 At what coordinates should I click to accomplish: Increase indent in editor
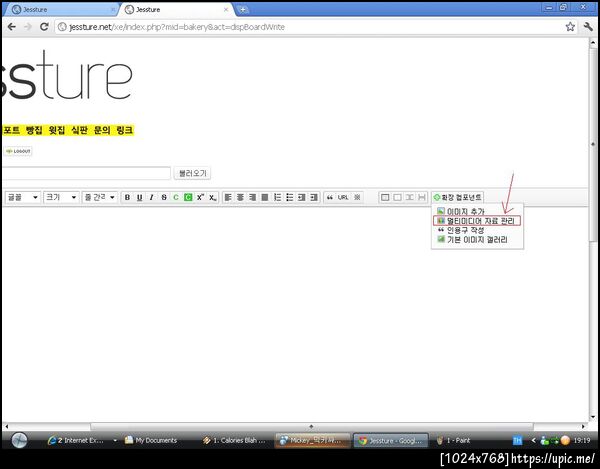314,197
